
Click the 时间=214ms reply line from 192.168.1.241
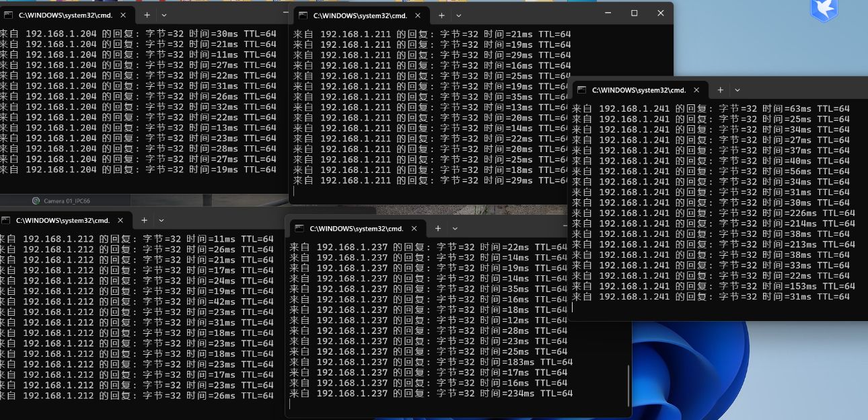(713, 223)
